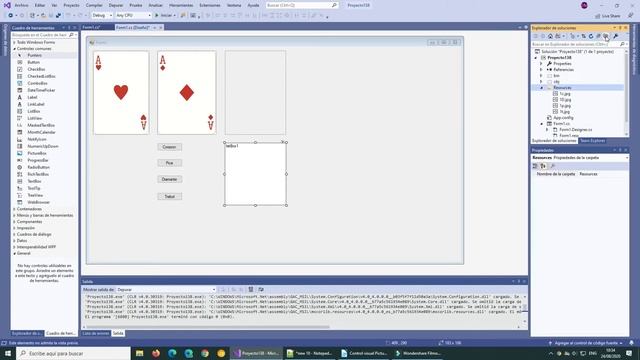The height and width of the screenshot is (360, 640).
Task: Collapse the Resources folder node
Action: [542, 88]
